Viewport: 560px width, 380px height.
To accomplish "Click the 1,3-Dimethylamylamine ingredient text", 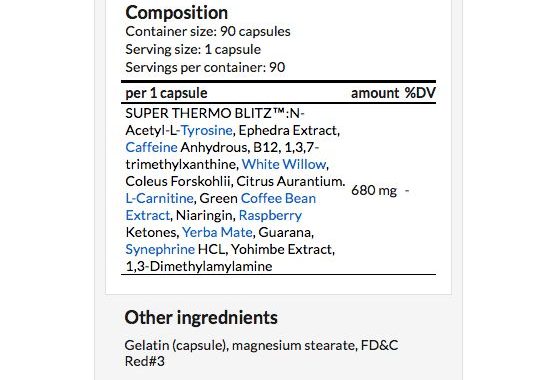I will [x=199, y=266].
